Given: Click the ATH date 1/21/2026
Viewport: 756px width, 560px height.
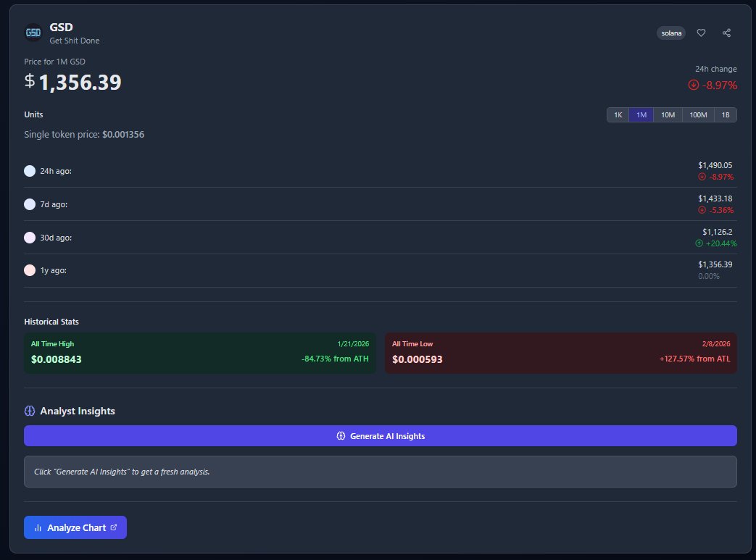Looking at the screenshot, I should pos(353,343).
